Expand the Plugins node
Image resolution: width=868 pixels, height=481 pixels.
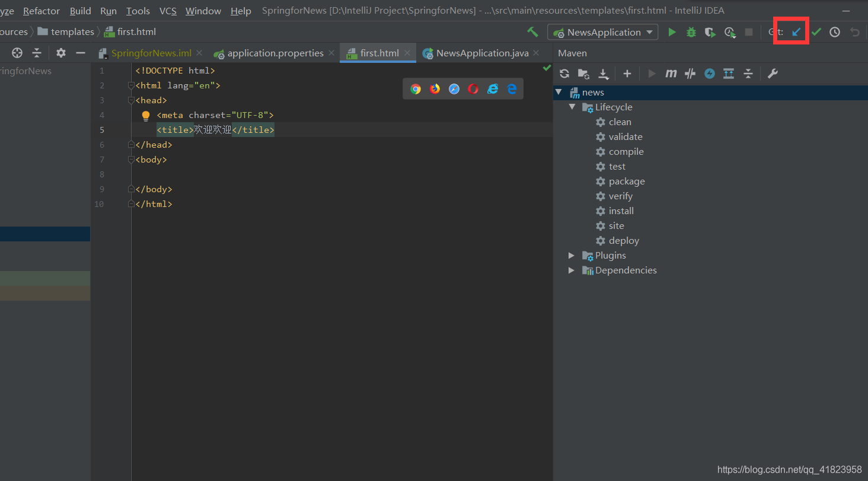[572, 255]
